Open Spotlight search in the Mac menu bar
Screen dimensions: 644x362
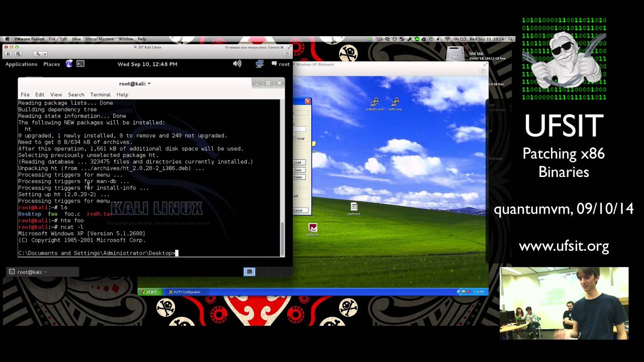click(x=510, y=39)
